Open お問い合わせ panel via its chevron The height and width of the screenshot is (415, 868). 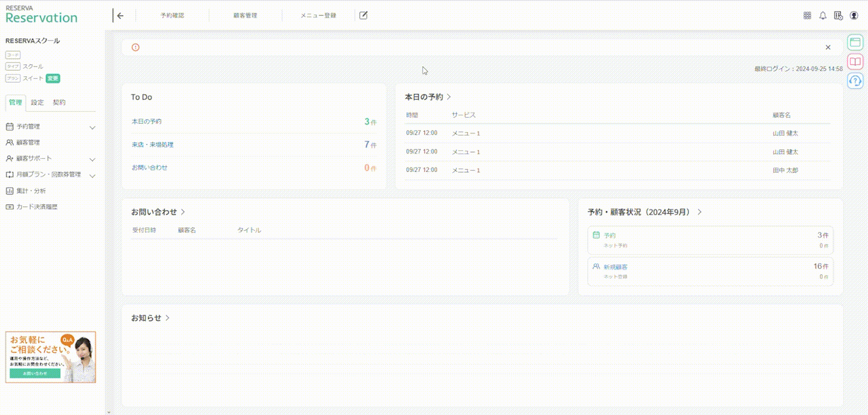183,212
